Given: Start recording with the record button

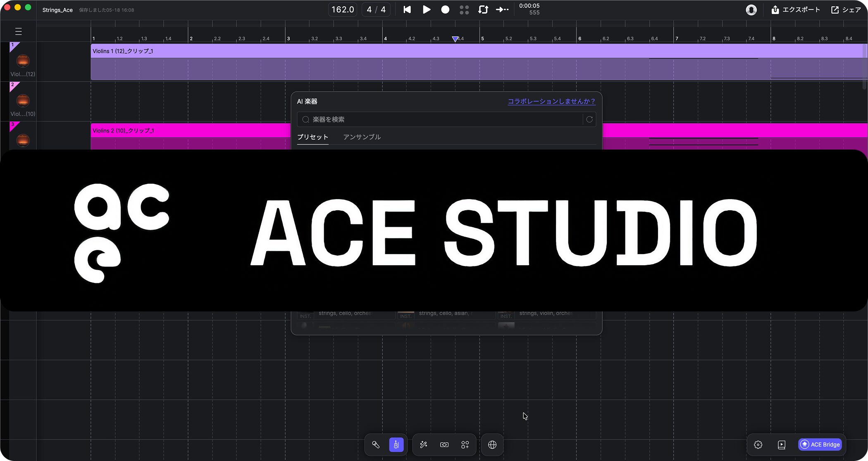Looking at the screenshot, I should [445, 10].
